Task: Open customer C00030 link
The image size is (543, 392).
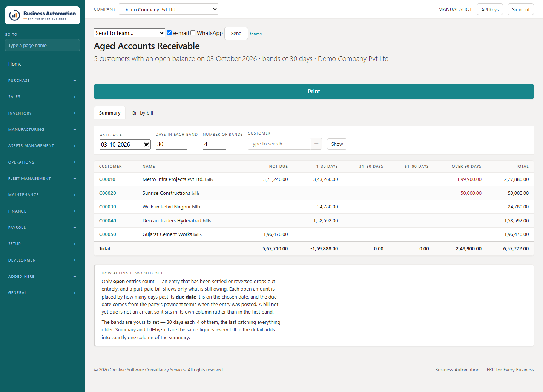Action: click(107, 207)
